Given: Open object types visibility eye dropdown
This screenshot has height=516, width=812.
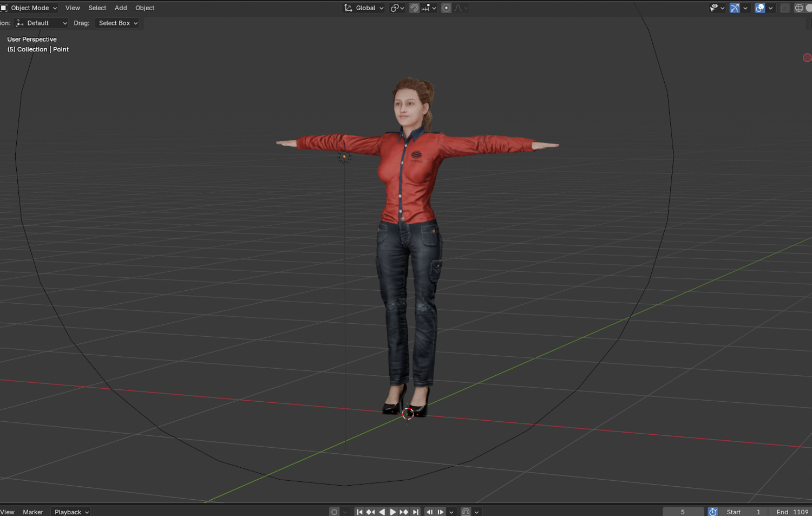Looking at the screenshot, I should point(717,8).
